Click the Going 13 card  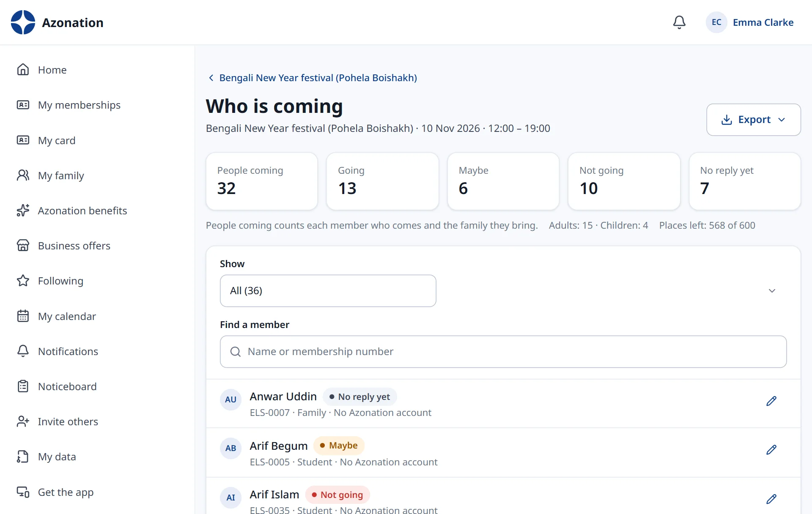click(382, 181)
